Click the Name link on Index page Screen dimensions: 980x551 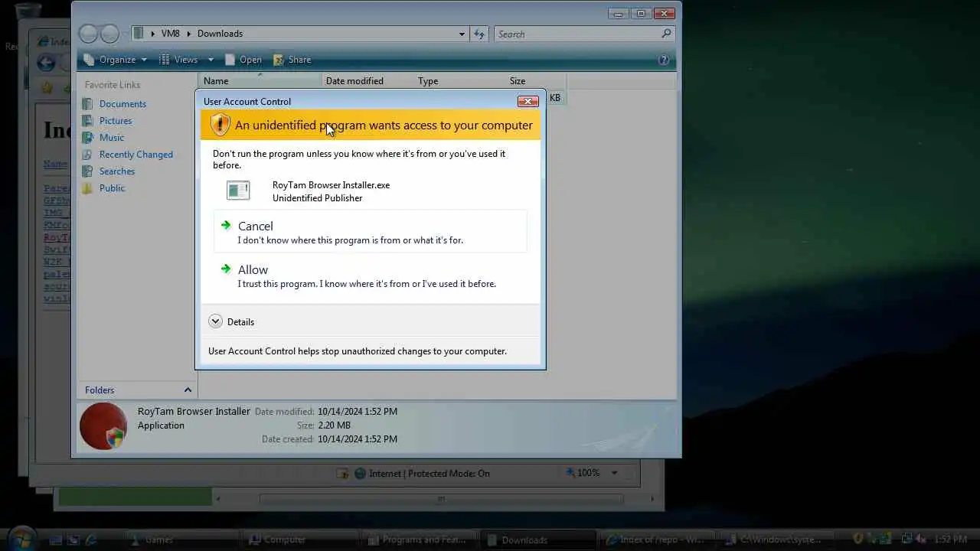point(55,164)
